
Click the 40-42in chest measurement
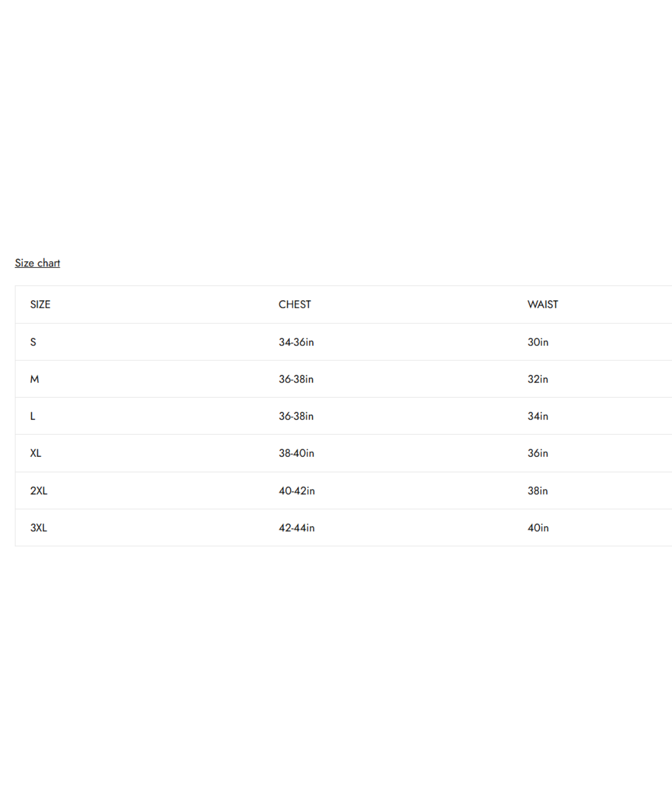click(x=297, y=491)
